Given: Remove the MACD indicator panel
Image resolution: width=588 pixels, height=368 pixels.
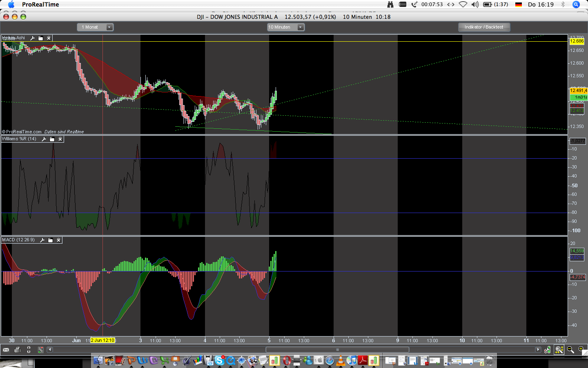Looking at the screenshot, I should (x=59, y=240).
